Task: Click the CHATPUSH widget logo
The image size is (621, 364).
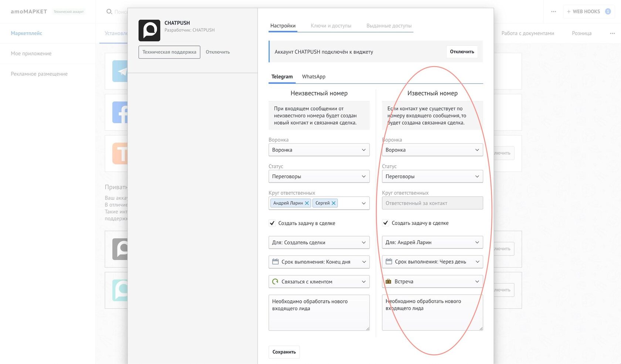Action: (149, 30)
